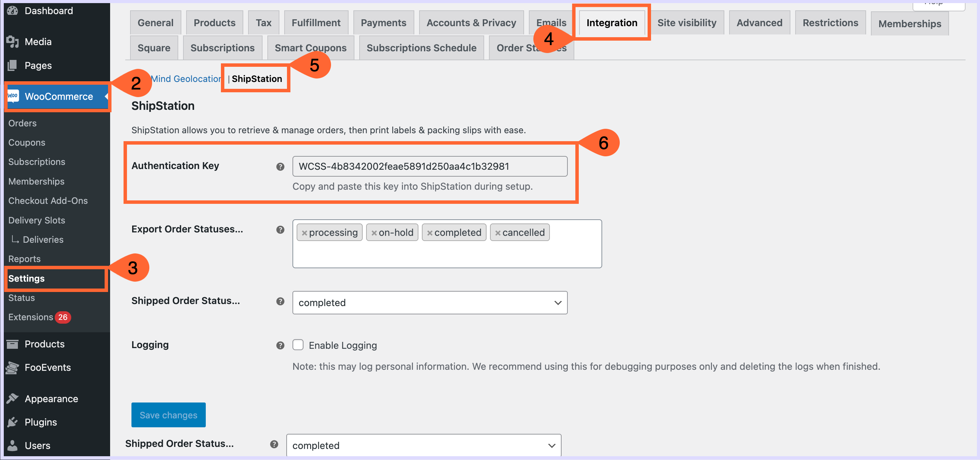The height and width of the screenshot is (460, 980).
Task: Click the Products archive box icon
Action: pyautogui.click(x=12, y=344)
